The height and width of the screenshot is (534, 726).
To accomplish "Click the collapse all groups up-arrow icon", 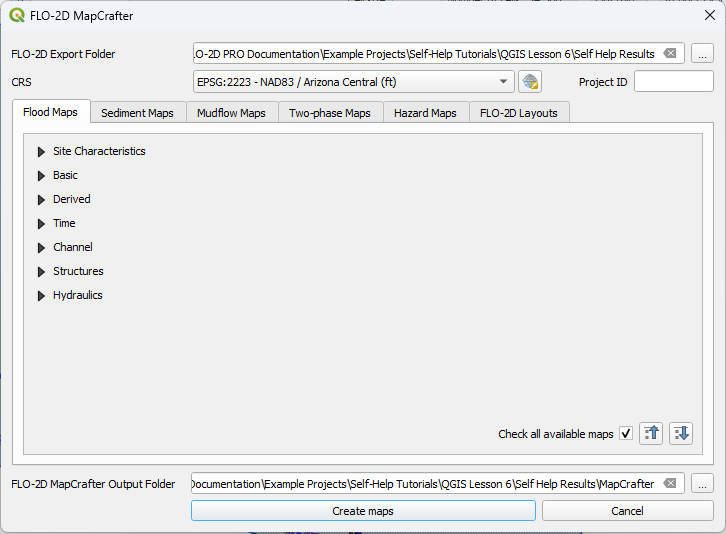I will click(x=652, y=433).
